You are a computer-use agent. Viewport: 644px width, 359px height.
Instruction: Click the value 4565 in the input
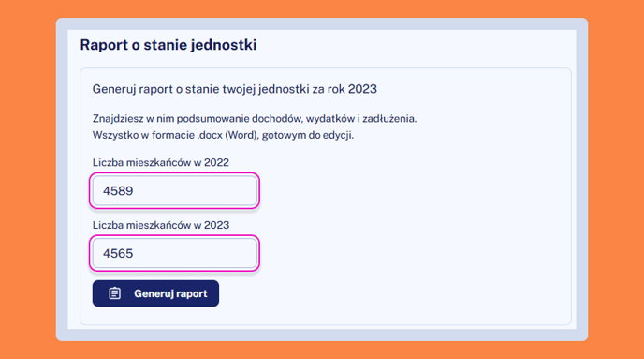tap(118, 253)
